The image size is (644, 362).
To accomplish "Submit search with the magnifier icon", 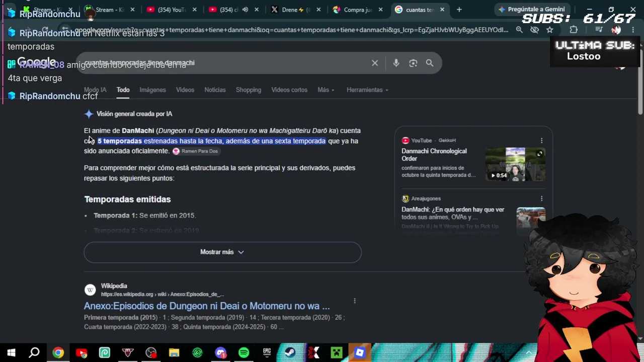I will click(x=430, y=63).
